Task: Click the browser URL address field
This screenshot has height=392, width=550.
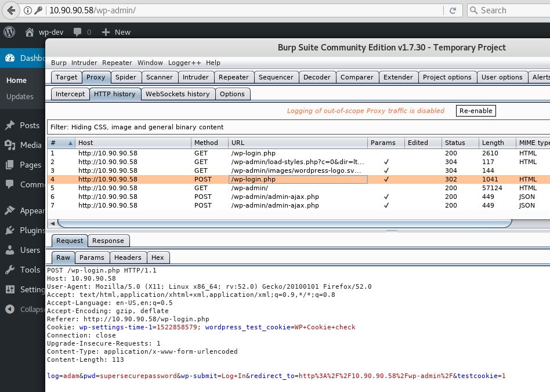Action: pos(245,10)
